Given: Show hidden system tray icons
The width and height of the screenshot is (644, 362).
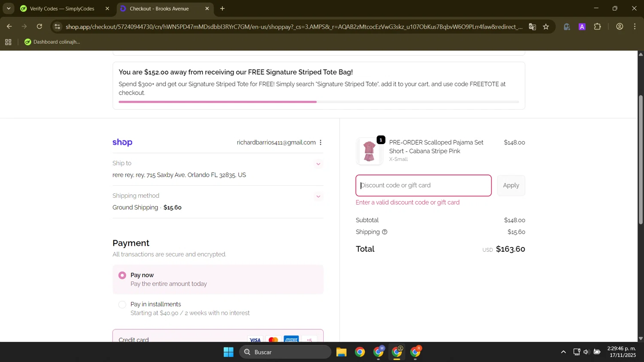Looking at the screenshot, I should (563, 352).
